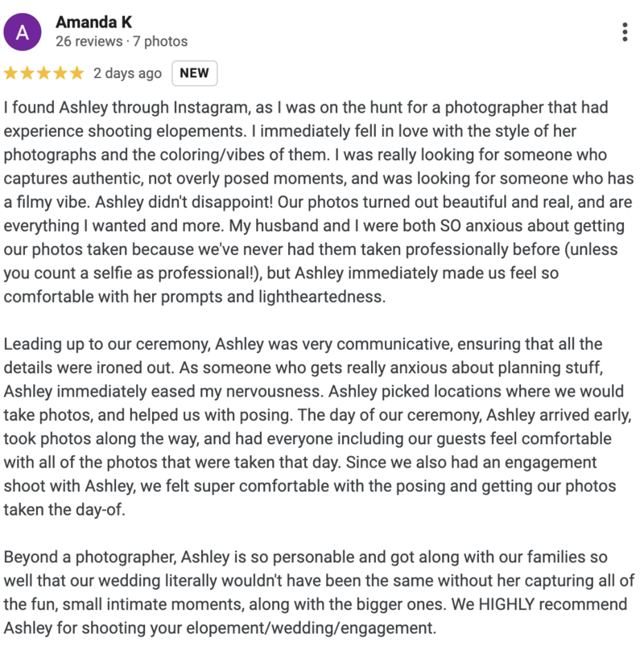Click the fourth gold rating star

(x=60, y=73)
